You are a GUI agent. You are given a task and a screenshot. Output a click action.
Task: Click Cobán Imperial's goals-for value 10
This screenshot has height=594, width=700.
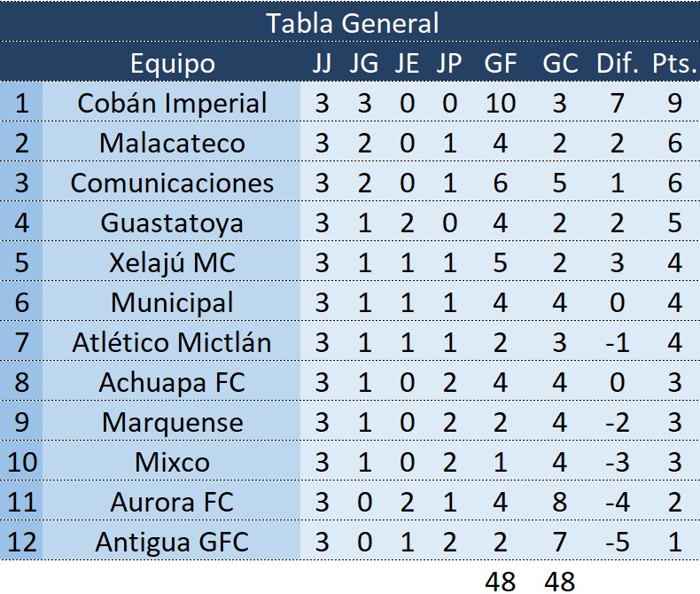coord(500,103)
